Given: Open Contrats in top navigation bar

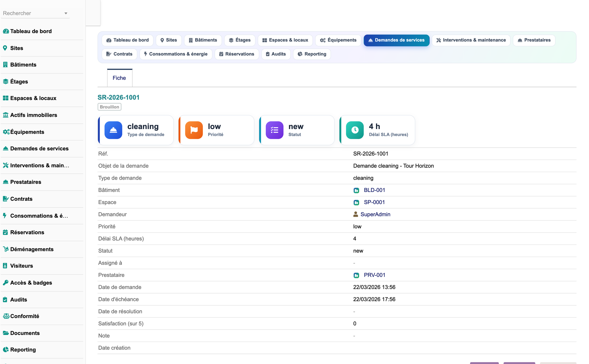Looking at the screenshot, I should (119, 54).
